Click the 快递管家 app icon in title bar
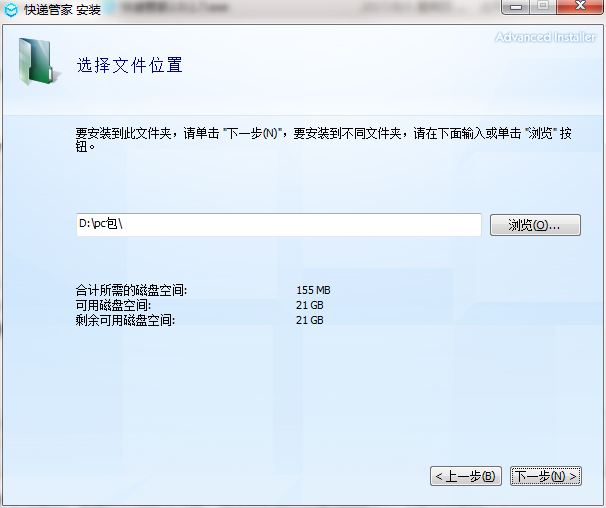Viewport: 606px width, 508px height. [x=11, y=12]
